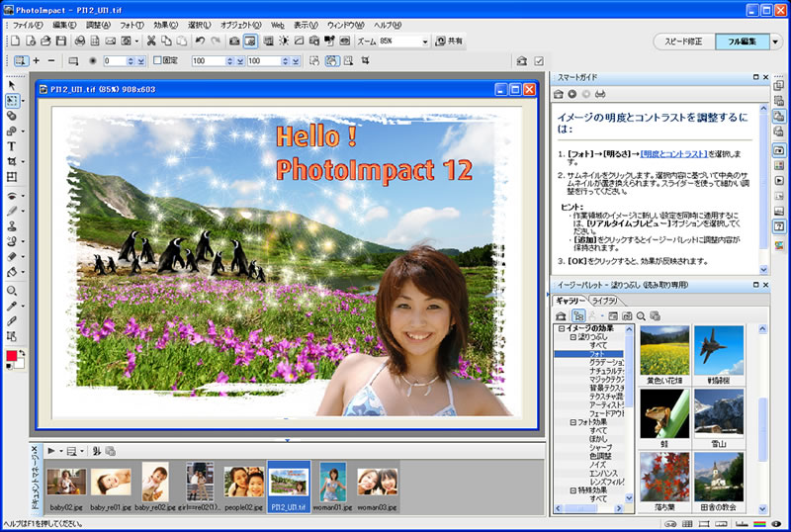
Task: Click the e-mail envelope icon
Action: click(110, 41)
